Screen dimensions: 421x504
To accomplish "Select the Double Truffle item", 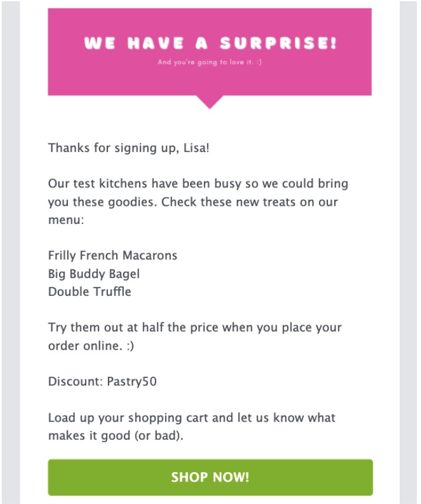I will [90, 291].
